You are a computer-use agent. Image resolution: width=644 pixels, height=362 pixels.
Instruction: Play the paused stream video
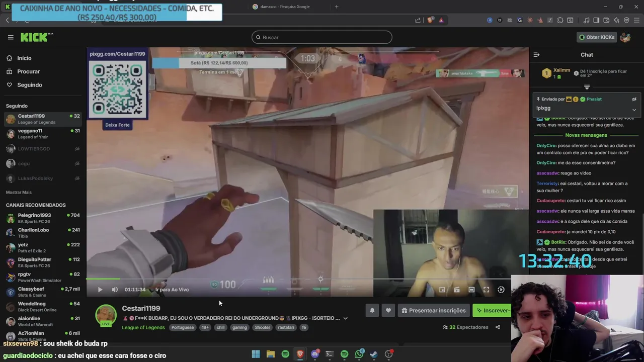click(x=100, y=290)
